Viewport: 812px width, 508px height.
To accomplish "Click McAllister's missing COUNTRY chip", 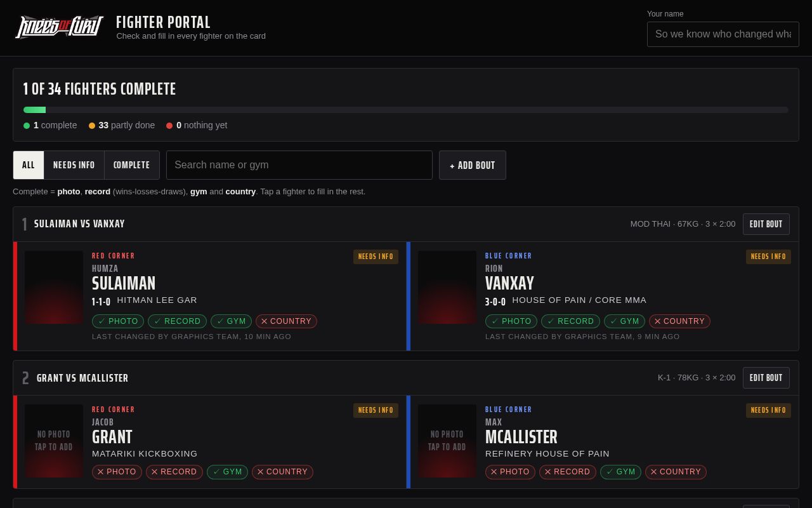I will (676, 472).
